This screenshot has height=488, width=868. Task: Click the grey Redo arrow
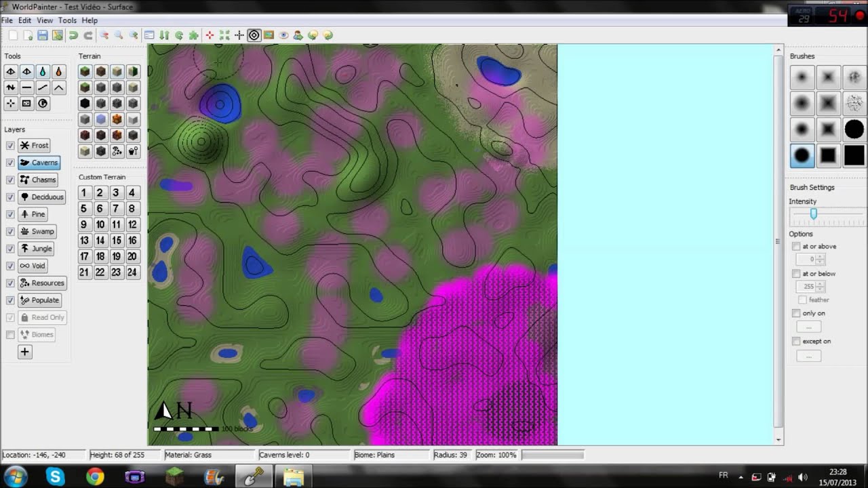click(88, 35)
